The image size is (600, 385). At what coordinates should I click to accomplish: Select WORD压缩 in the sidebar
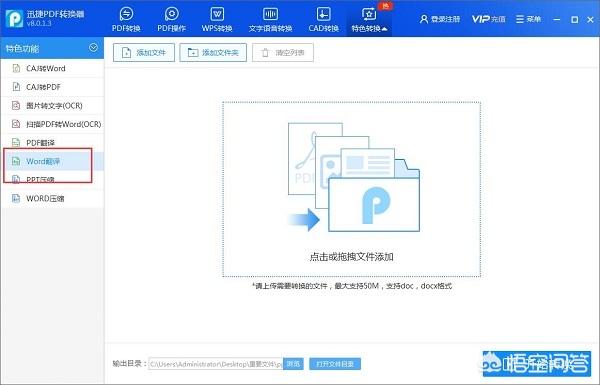pos(52,198)
